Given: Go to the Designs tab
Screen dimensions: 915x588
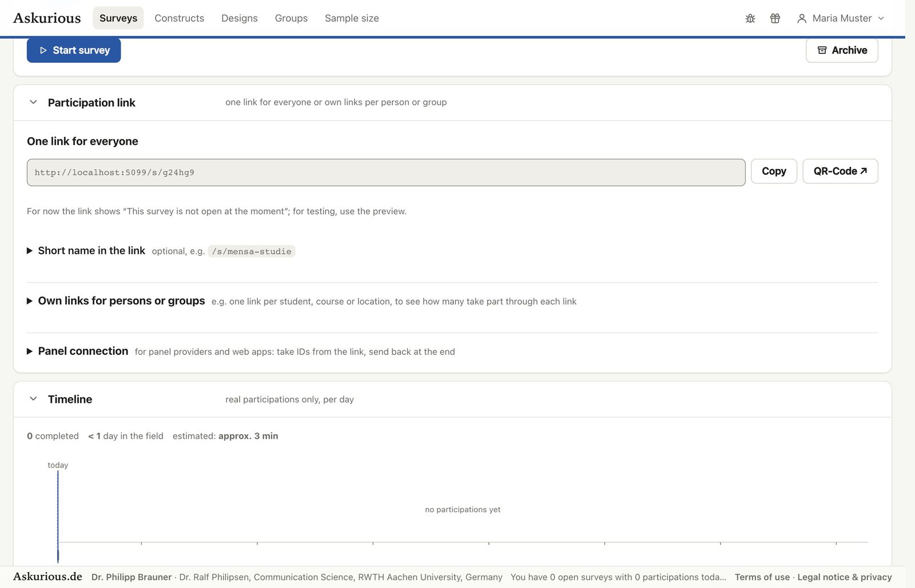Looking at the screenshot, I should 239,18.
